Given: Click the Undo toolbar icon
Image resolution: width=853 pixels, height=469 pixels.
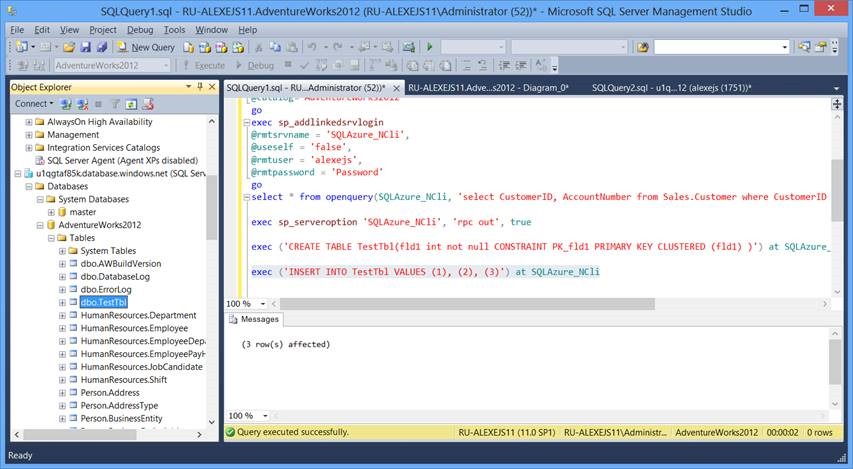Looking at the screenshot, I should click(x=312, y=47).
